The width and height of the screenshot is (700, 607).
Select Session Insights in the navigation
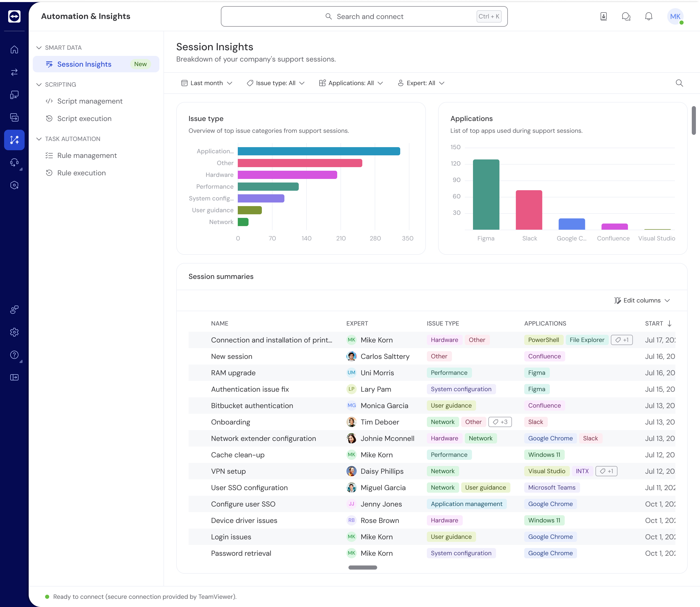click(x=84, y=64)
